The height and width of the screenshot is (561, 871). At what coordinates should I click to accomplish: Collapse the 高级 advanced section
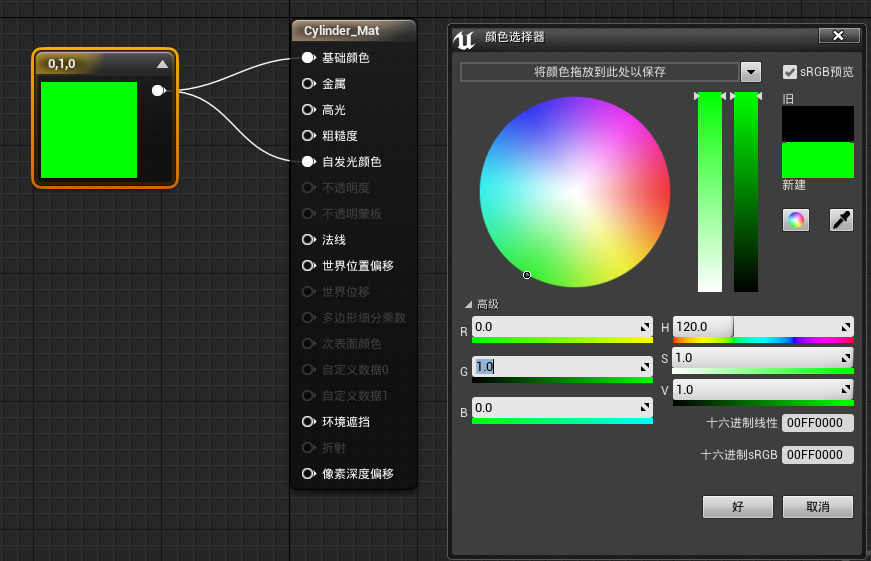point(467,305)
